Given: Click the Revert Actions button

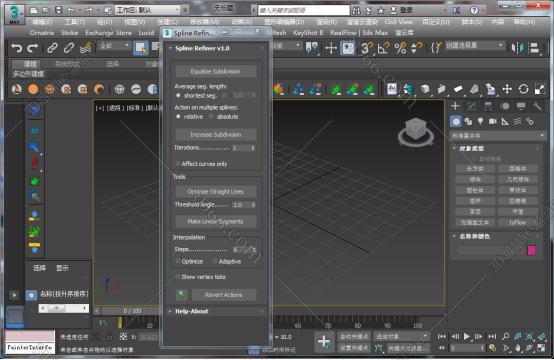Looking at the screenshot, I should tap(224, 295).
